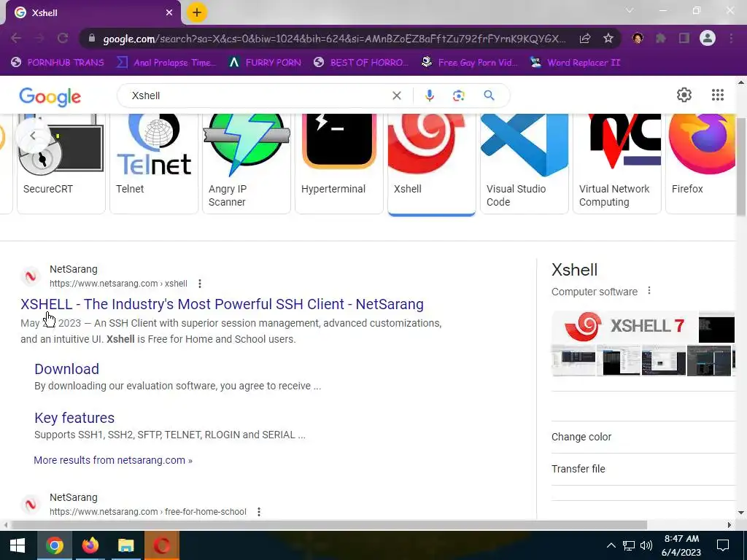Open More results from netsarang.com
747x560 pixels.
113,460
